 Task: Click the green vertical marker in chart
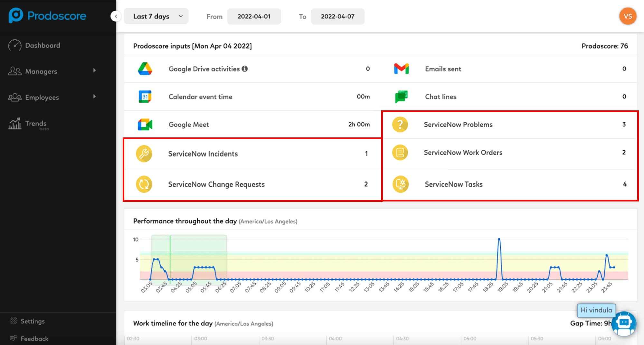tap(170, 260)
